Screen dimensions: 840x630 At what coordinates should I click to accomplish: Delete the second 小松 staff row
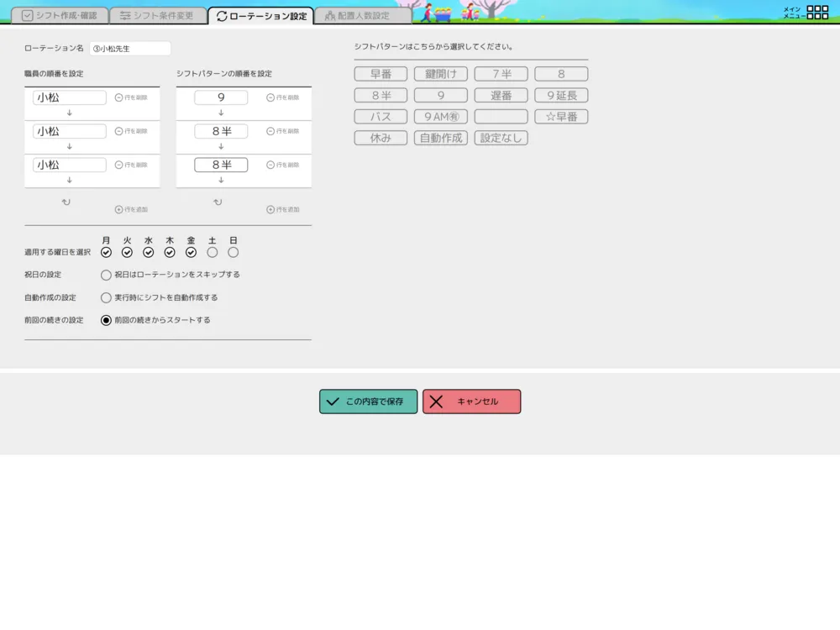pos(131,131)
